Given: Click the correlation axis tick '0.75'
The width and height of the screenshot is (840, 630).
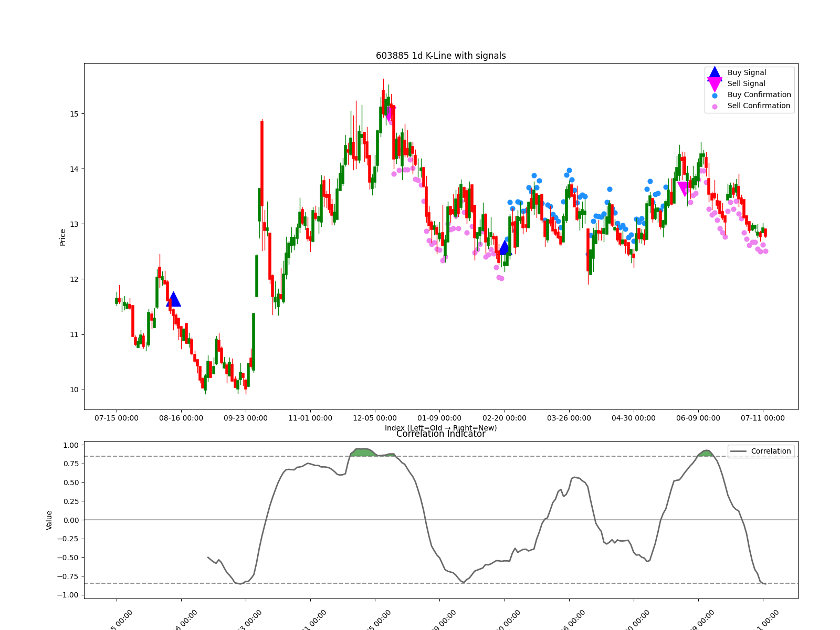Looking at the screenshot, I should pyautogui.click(x=71, y=464).
